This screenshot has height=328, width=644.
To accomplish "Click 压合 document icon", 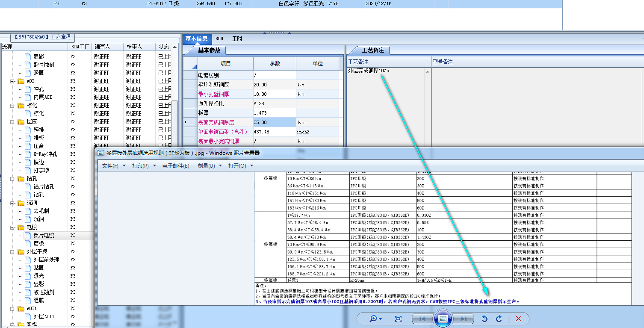I will click(28, 146).
